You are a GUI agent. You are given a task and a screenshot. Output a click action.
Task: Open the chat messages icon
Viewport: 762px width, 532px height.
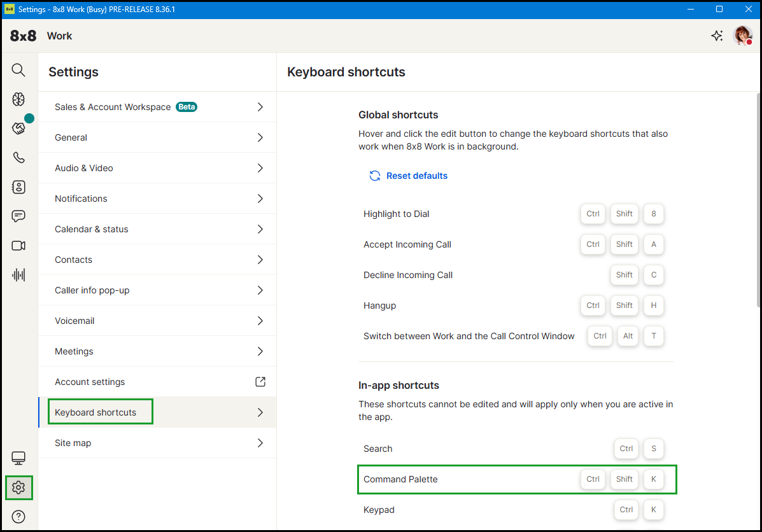18,216
